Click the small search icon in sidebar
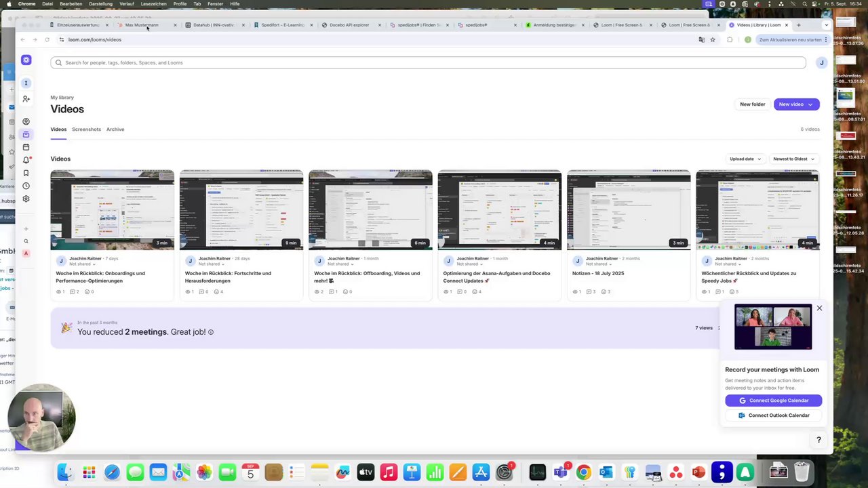 pyautogui.click(x=26, y=241)
